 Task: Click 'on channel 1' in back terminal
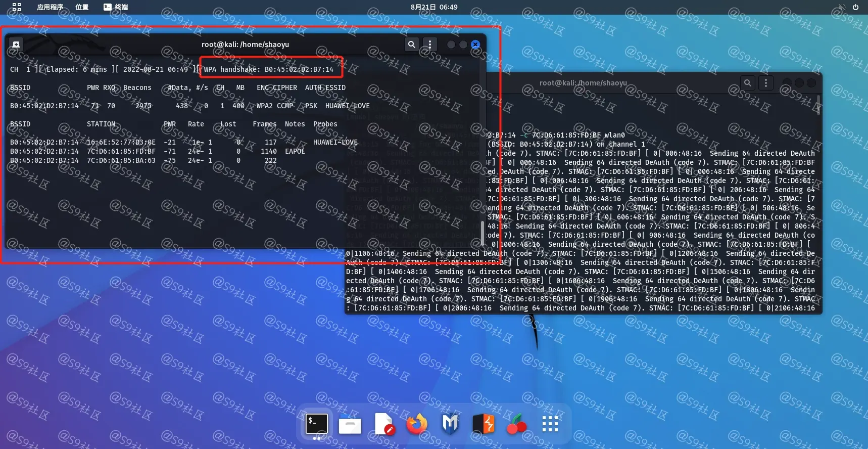(x=621, y=144)
